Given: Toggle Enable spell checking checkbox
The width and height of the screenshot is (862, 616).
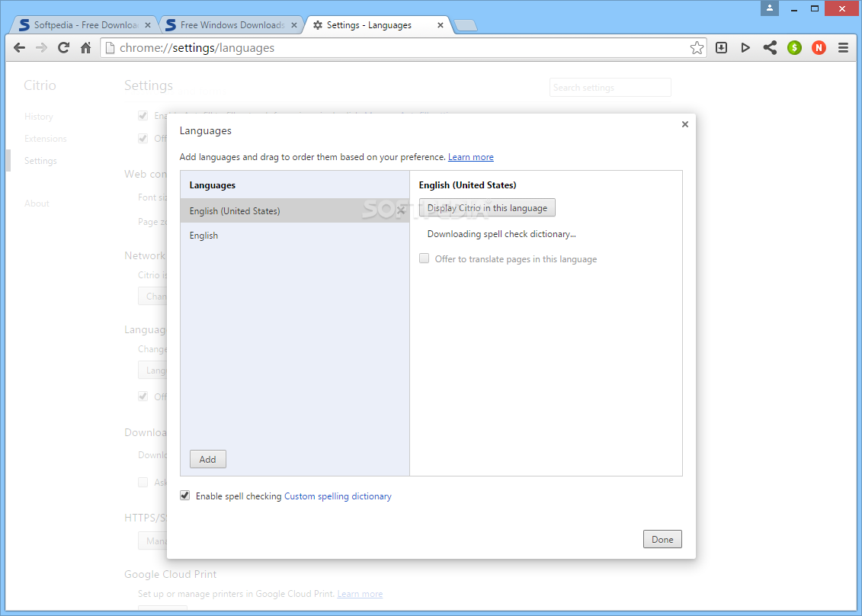Looking at the screenshot, I should [x=185, y=496].
